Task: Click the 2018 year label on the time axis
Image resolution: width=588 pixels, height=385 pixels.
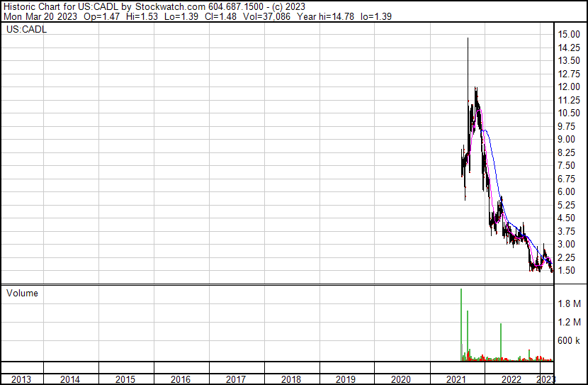Action: click(290, 379)
